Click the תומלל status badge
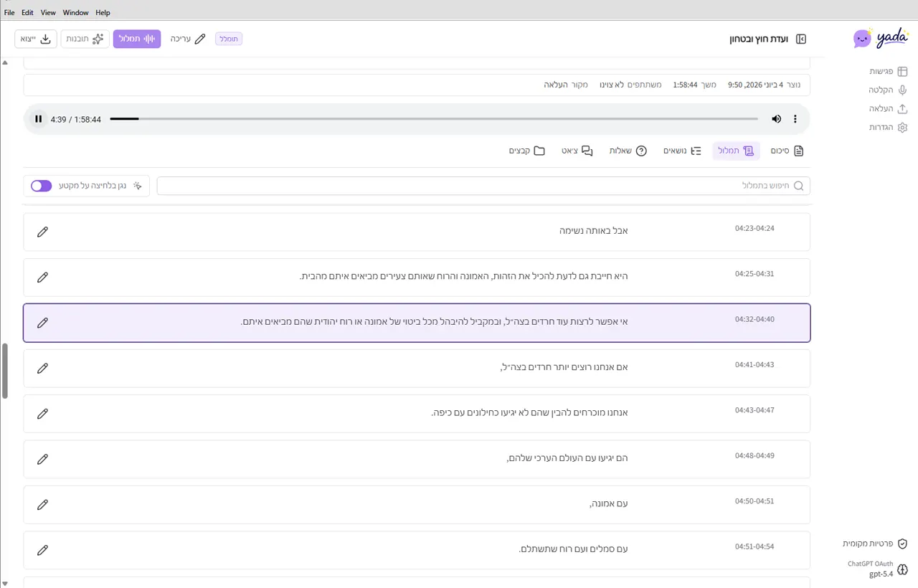Image resolution: width=918 pixels, height=588 pixels. click(229, 39)
